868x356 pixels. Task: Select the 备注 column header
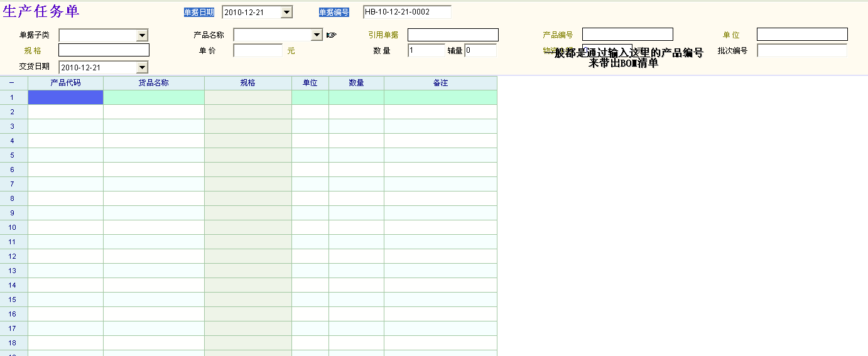tap(440, 83)
